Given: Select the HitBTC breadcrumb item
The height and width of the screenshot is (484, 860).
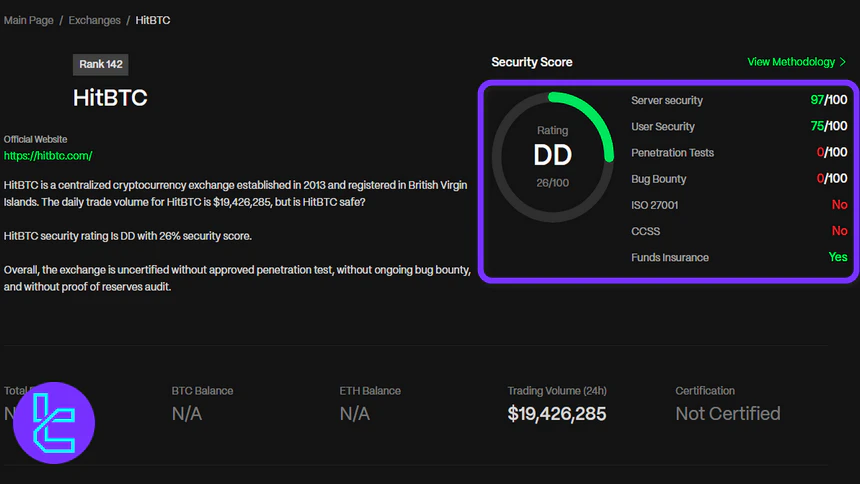Looking at the screenshot, I should (x=152, y=20).
